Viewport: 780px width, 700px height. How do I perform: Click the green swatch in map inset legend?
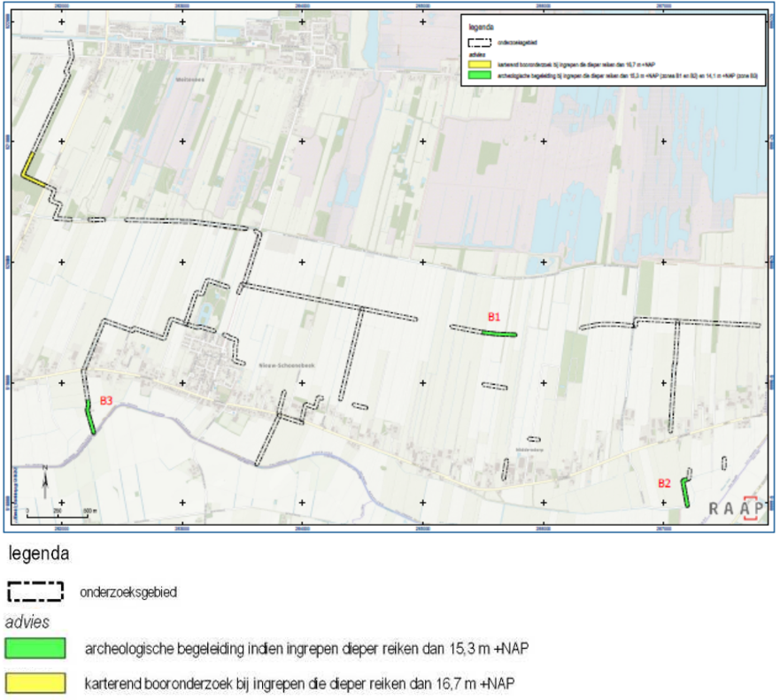(x=479, y=76)
